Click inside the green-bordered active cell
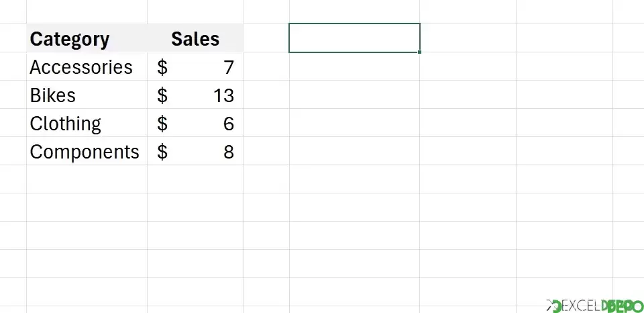 [x=354, y=38]
